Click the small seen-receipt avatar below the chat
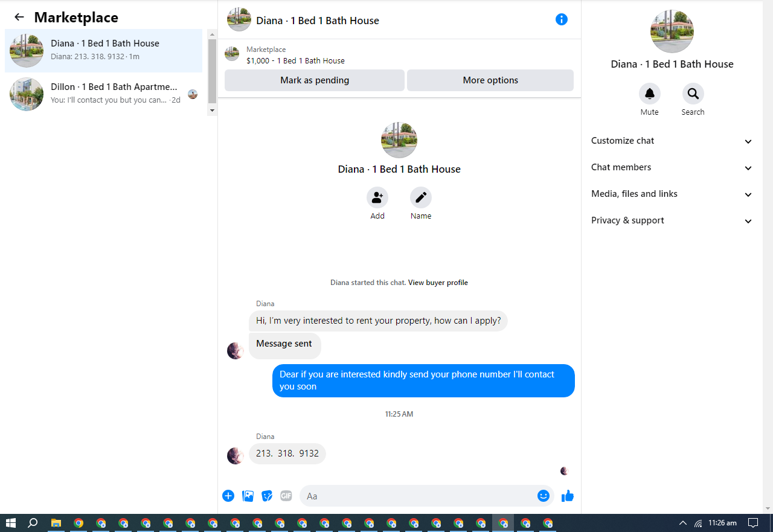The width and height of the screenshot is (773, 532). tap(565, 471)
